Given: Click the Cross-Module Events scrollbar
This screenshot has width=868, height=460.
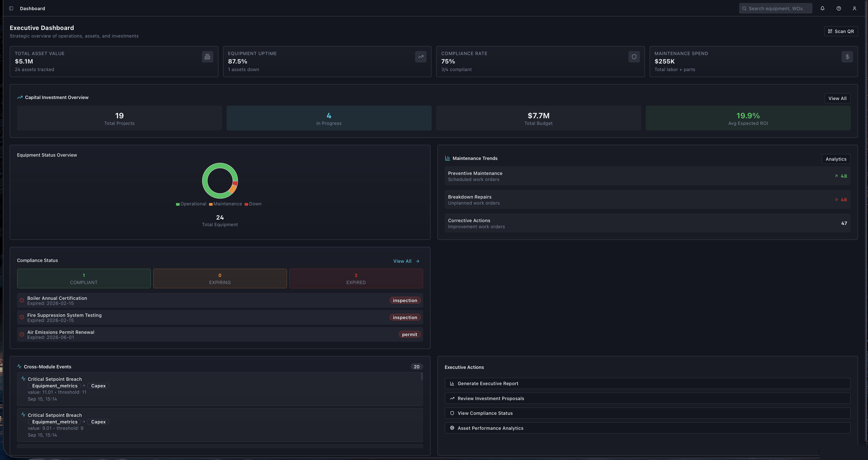Looking at the screenshot, I should (x=421, y=376).
